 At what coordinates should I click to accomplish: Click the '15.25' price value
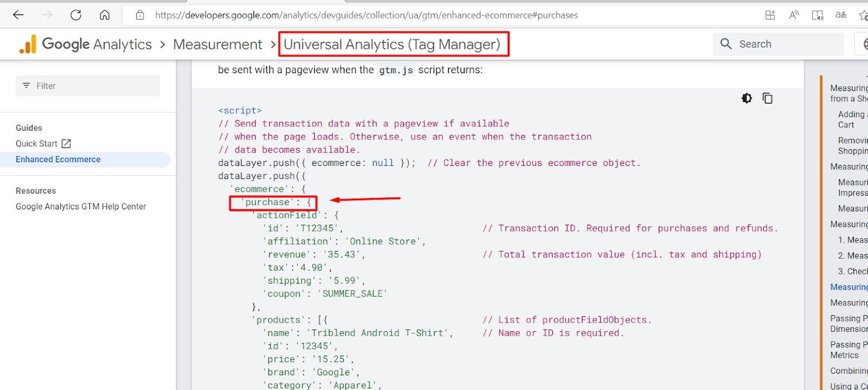click(331, 359)
